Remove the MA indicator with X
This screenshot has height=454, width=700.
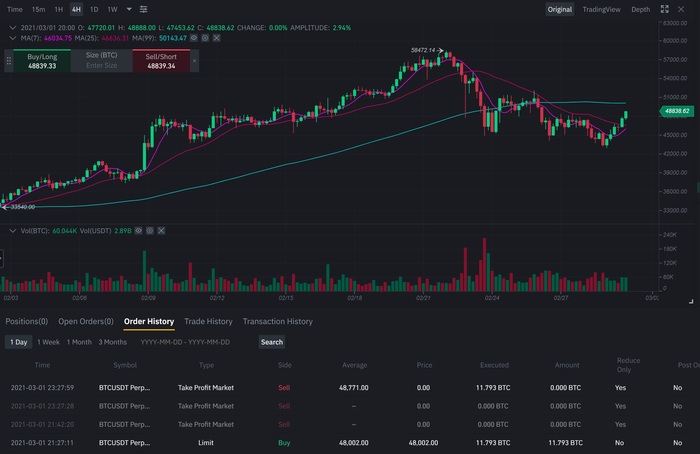216,38
